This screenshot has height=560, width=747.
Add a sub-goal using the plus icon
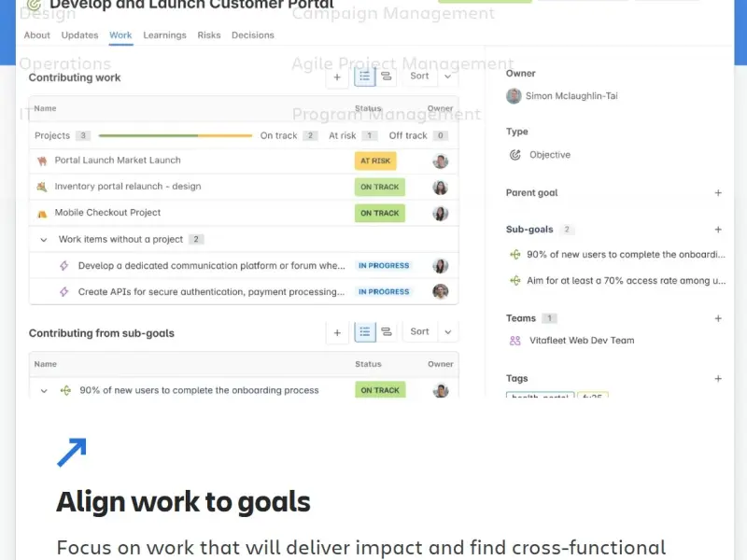pos(718,230)
